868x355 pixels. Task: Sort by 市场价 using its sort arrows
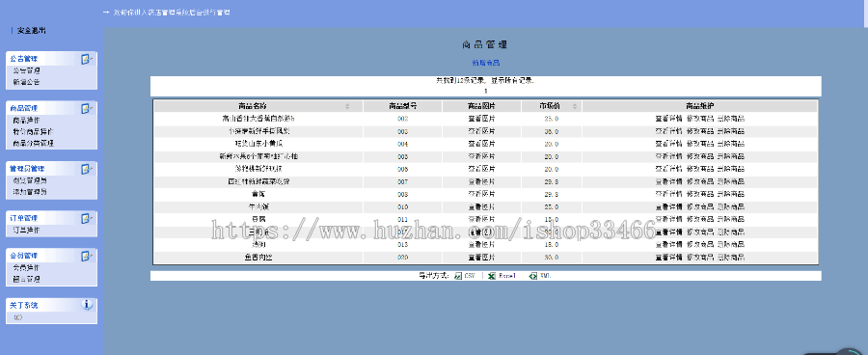[575, 106]
